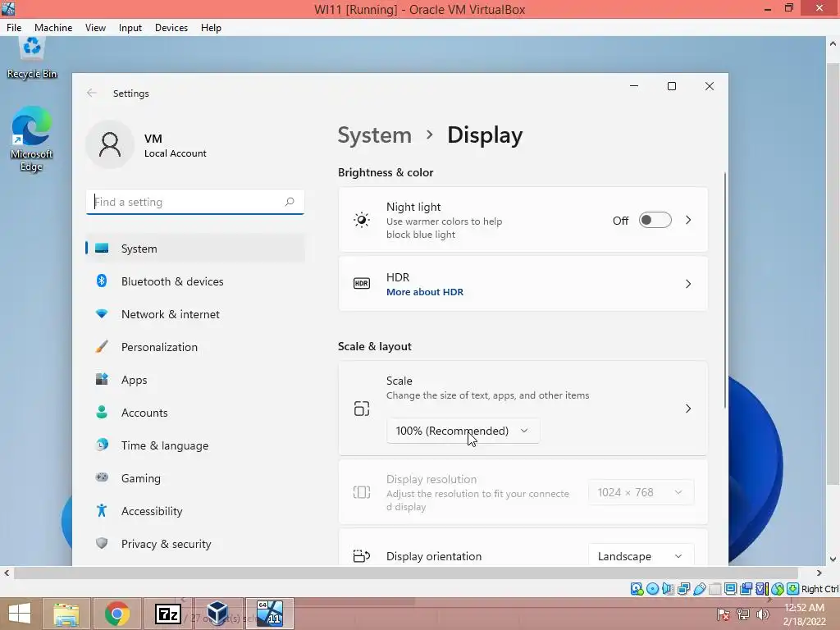This screenshot has width=840, height=630.
Task: Open VirtualBox Manager from host taskbar
Action: pyautogui.click(x=218, y=614)
